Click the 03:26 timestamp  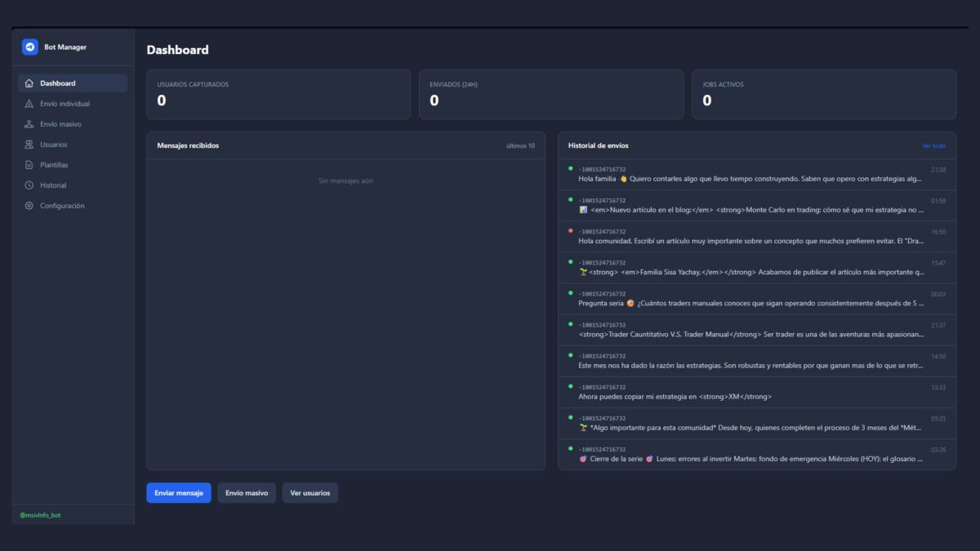(x=938, y=449)
